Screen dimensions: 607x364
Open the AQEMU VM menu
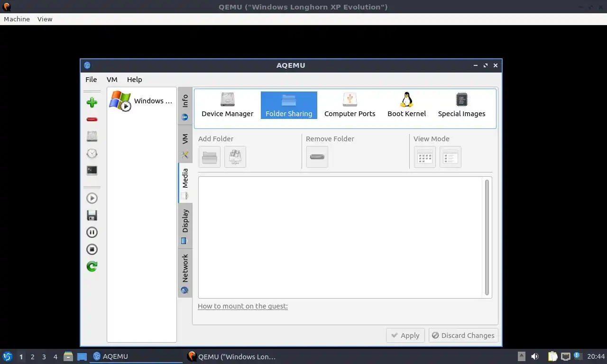(x=112, y=80)
